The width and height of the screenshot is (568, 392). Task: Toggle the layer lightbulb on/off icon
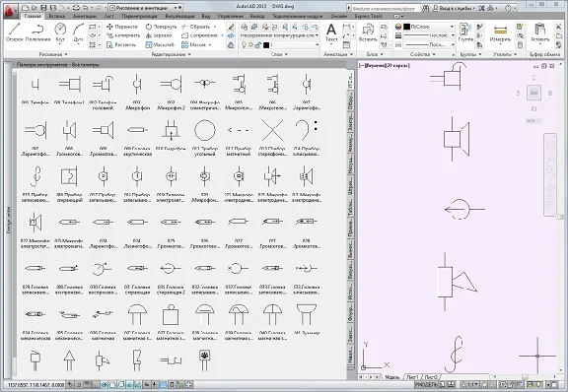click(x=245, y=44)
